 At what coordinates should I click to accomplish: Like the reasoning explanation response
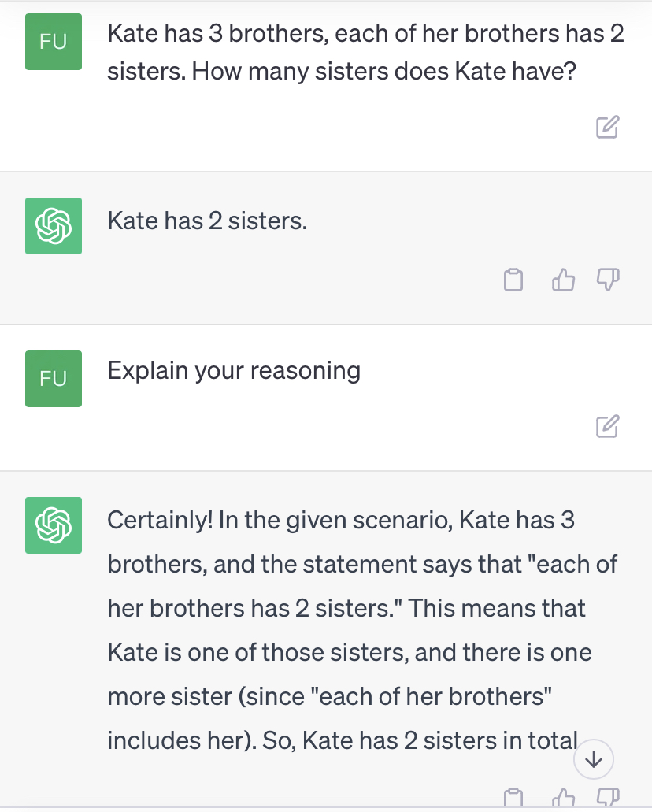(x=564, y=799)
